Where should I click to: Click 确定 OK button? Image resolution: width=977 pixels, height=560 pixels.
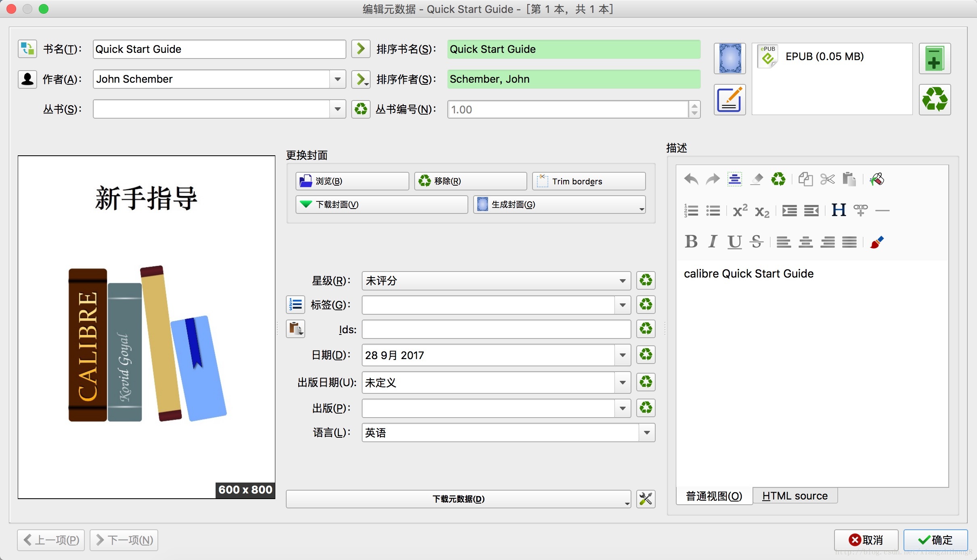click(x=935, y=540)
